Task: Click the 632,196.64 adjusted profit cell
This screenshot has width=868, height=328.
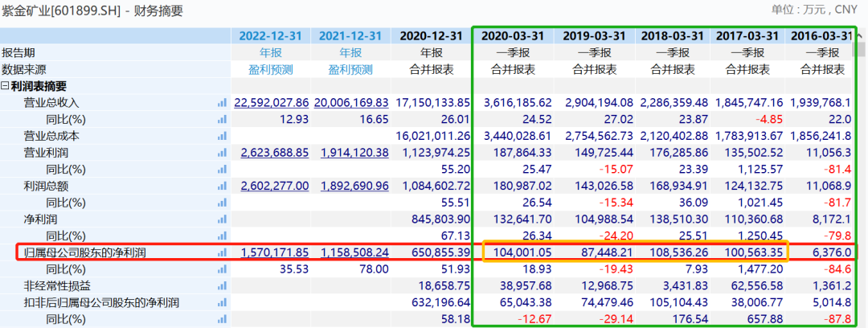Action: (x=441, y=302)
